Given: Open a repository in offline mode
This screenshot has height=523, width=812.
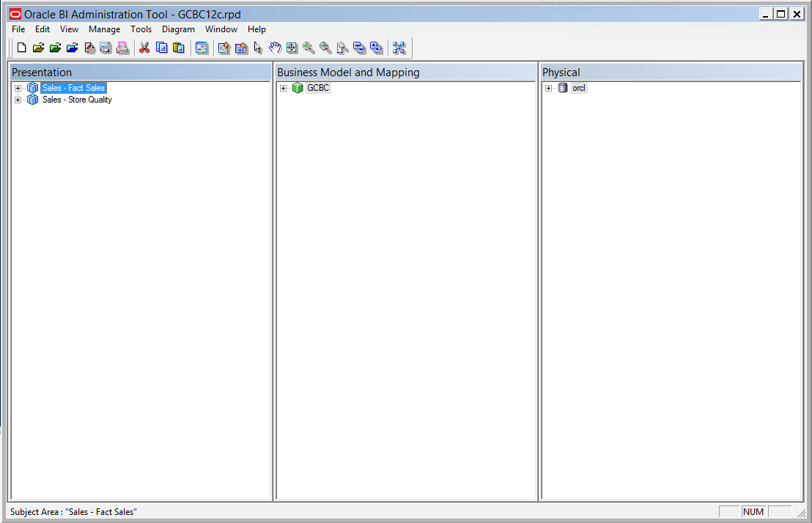Looking at the screenshot, I should tap(38, 48).
